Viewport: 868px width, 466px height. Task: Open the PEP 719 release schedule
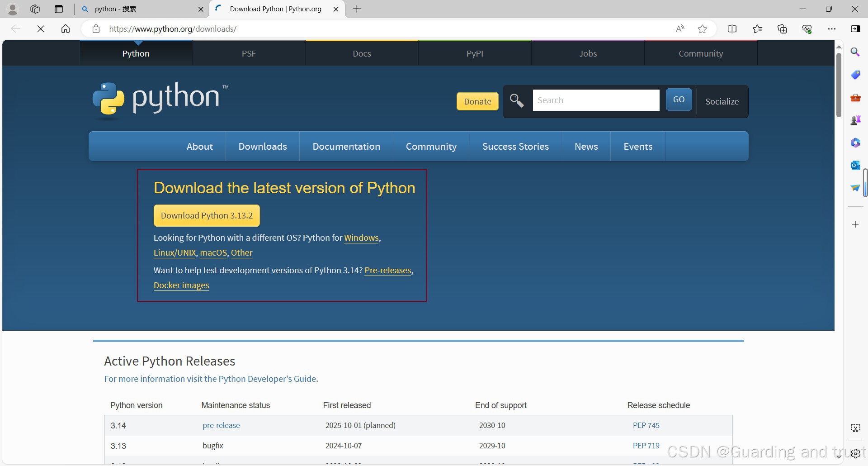tap(646, 446)
